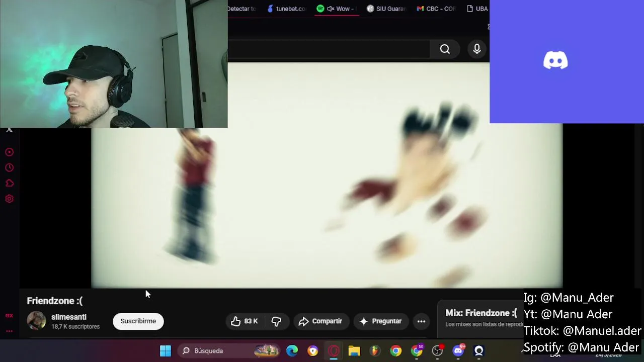
Task: Switch to the UBA tab
Action: coord(477,9)
